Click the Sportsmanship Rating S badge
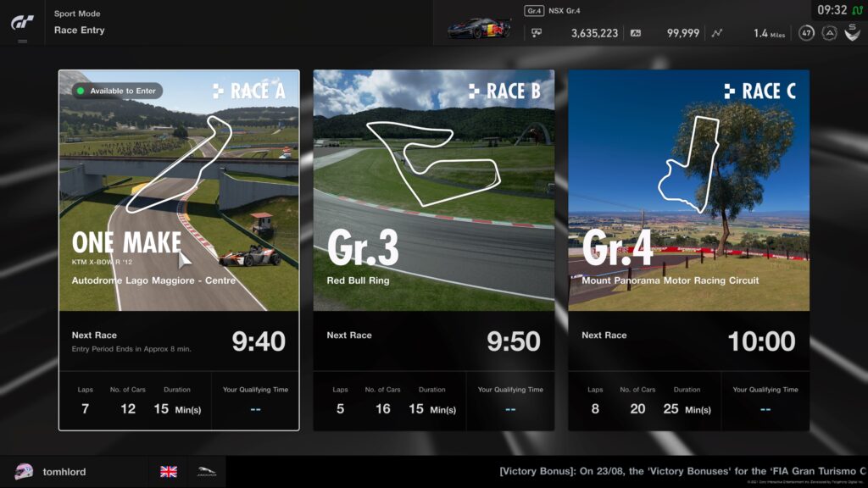This screenshot has height=488, width=868. pyautogui.click(x=853, y=33)
